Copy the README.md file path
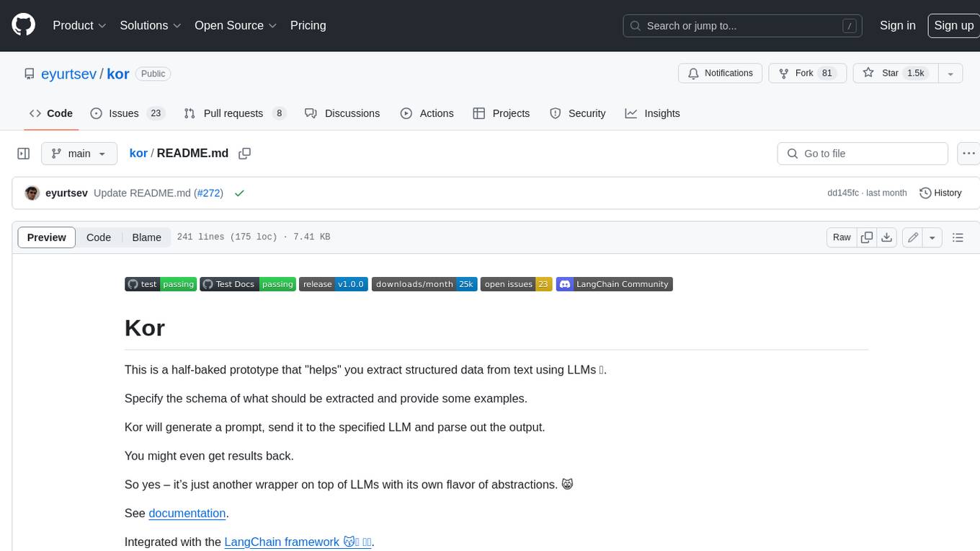 pyautogui.click(x=245, y=154)
